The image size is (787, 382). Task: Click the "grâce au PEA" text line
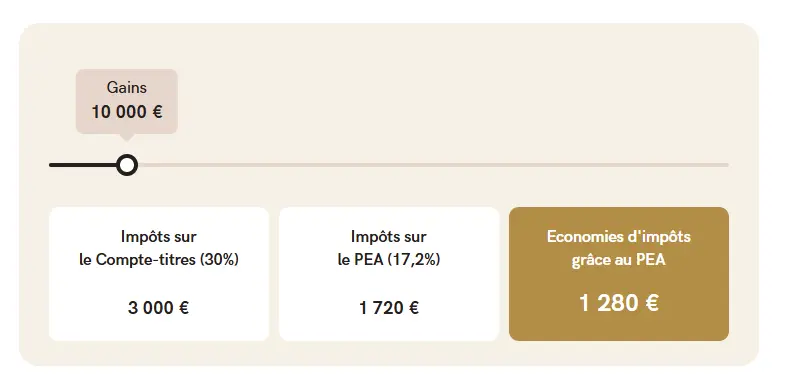click(x=619, y=261)
